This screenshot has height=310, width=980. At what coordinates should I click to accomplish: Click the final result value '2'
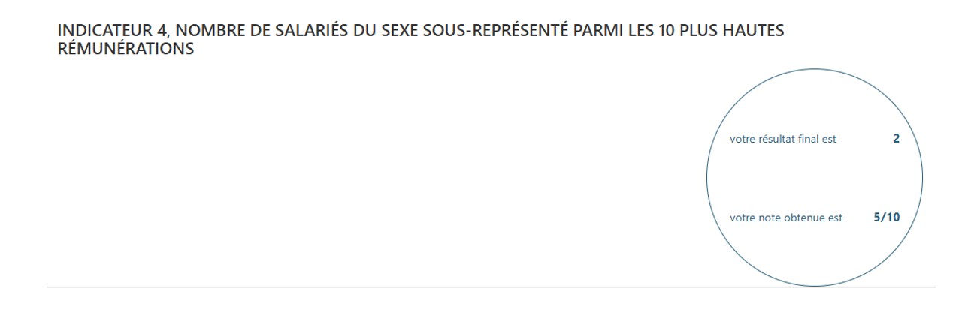pos(896,139)
